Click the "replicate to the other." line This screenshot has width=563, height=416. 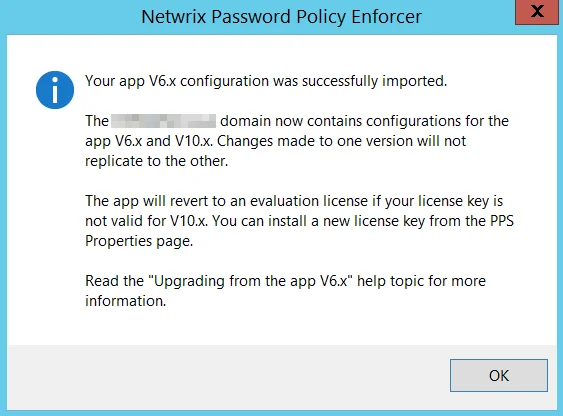pyautogui.click(x=157, y=161)
